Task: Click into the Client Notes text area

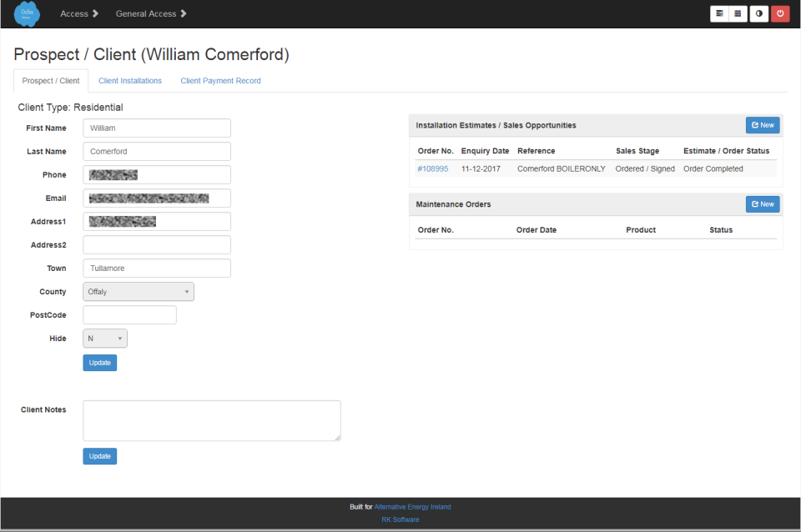Action: (x=211, y=420)
